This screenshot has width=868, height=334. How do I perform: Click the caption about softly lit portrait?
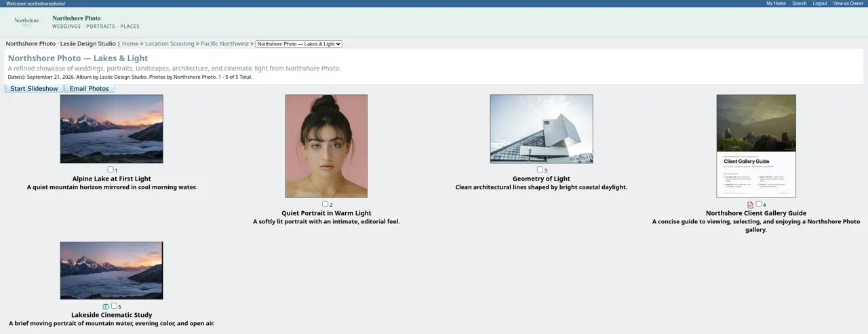(x=326, y=221)
